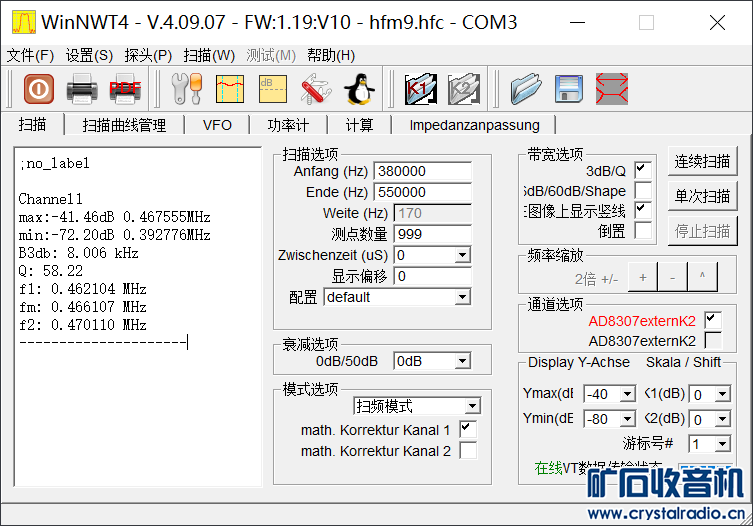Click the greyed K2 folder icon
753x526 pixels.
(464, 89)
